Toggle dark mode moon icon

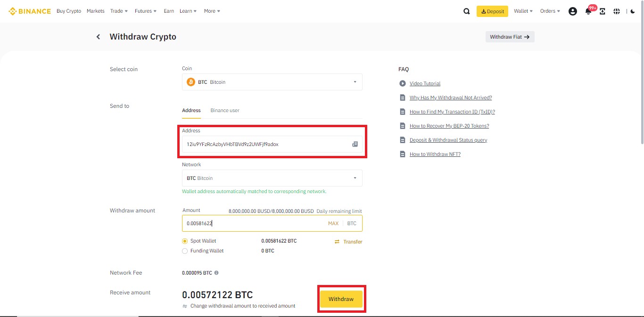click(633, 11)
